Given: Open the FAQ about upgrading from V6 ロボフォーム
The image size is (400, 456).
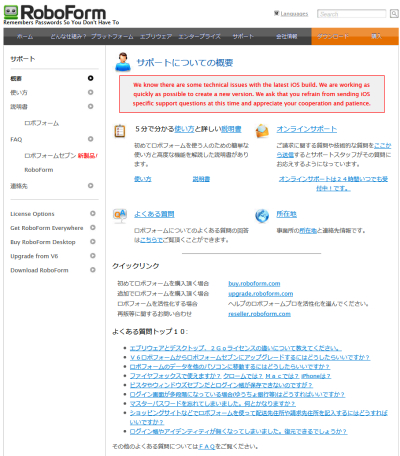Looking at the screenshot, I should [250, 357].
